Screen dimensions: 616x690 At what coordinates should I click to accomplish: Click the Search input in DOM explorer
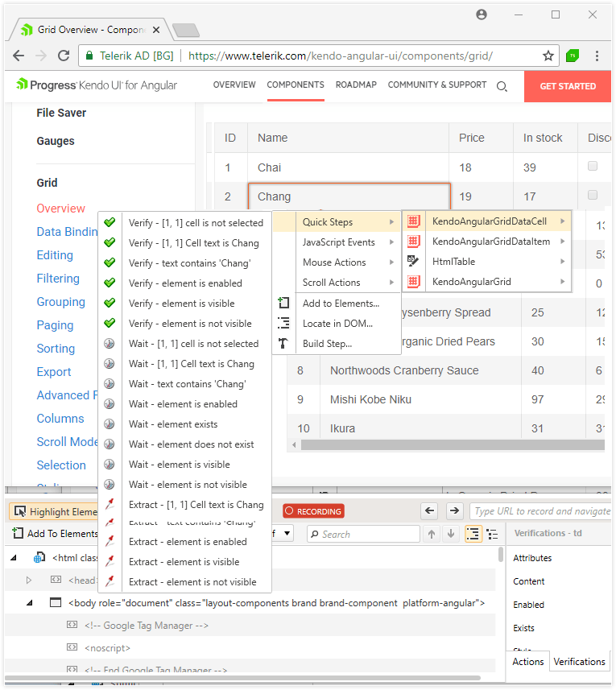pyautogui.click(x=363, y=534)
